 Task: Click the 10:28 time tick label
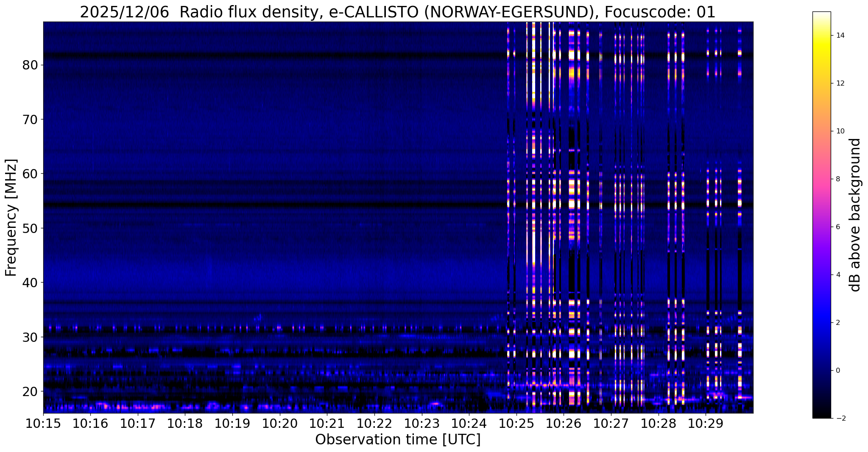coord(658,424)
